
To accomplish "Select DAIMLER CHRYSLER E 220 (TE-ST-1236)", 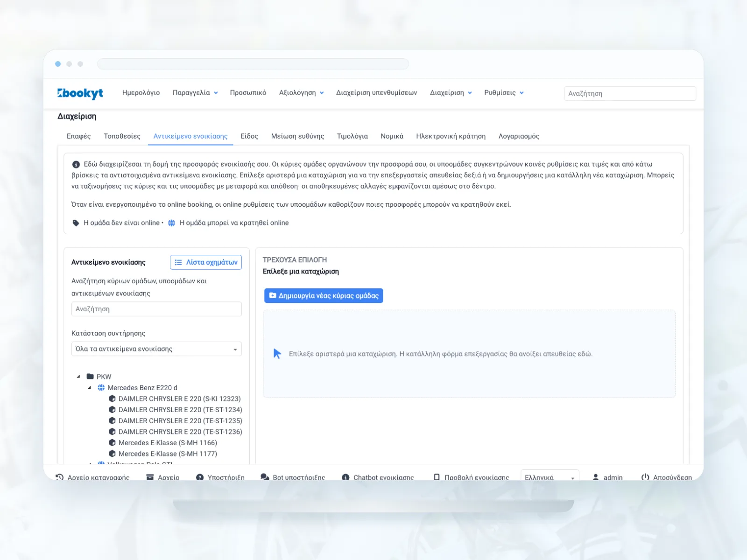I will click(x=180, y=432).
